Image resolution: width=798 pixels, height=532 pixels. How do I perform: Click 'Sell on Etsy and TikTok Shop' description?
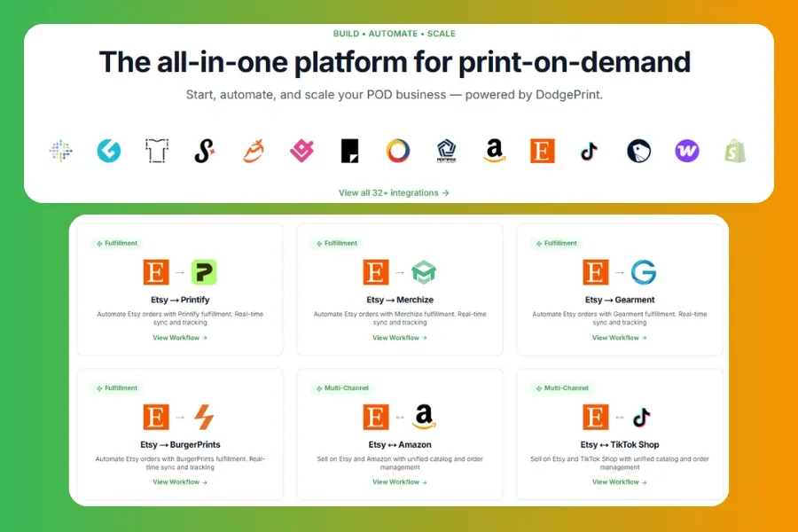(x=620, y=463)
